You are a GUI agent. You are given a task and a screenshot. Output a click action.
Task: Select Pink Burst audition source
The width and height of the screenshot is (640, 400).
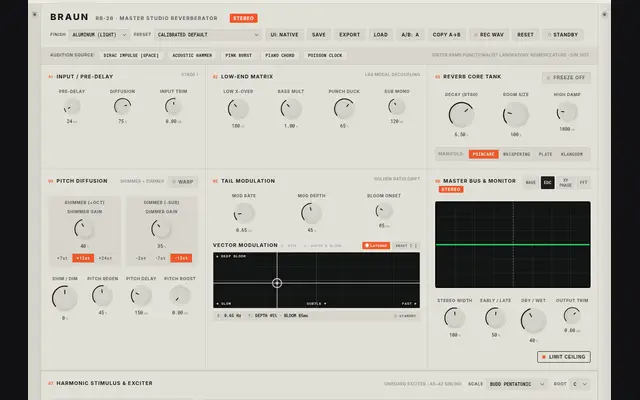click(x=238, y=55)
